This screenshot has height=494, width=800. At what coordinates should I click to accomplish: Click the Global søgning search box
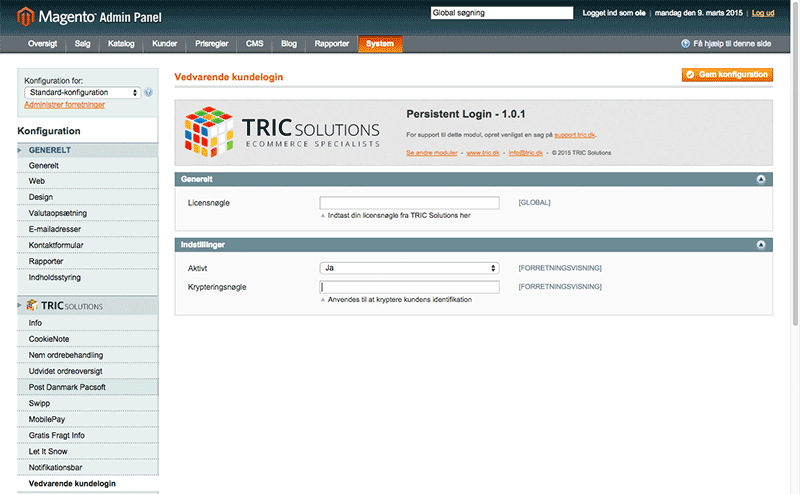(501, 13)
